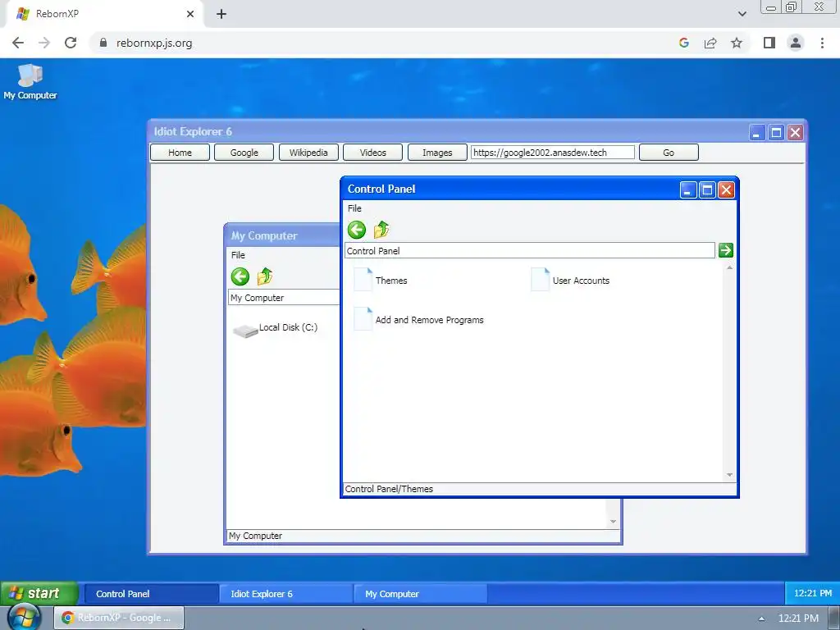Screen dimensions: 840x630
Task: Click the Idiot Explorer URL field
Action: [552, 153]
